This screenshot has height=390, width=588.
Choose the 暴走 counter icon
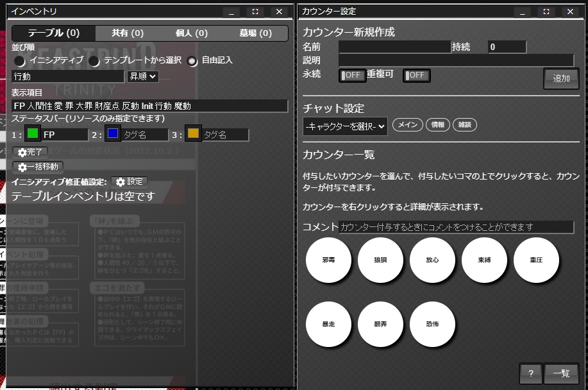click(x=328, y=325)
